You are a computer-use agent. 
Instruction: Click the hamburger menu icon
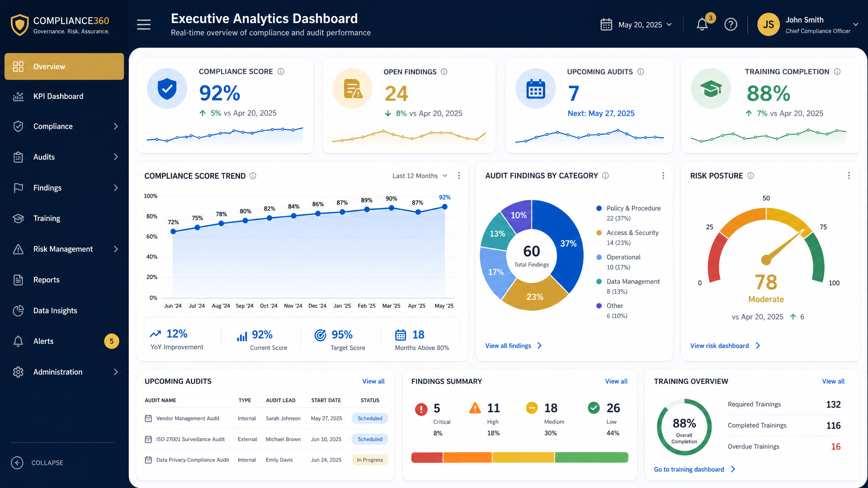[x=144, y=25]
